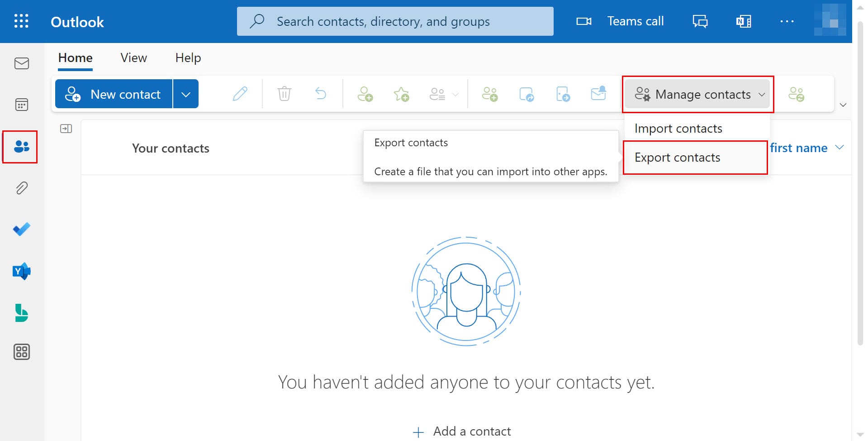This screenshot has width=868, height=441.
Task: Select the People icon in sidebar
Action: pyautogui.click(x=22, y=147)
